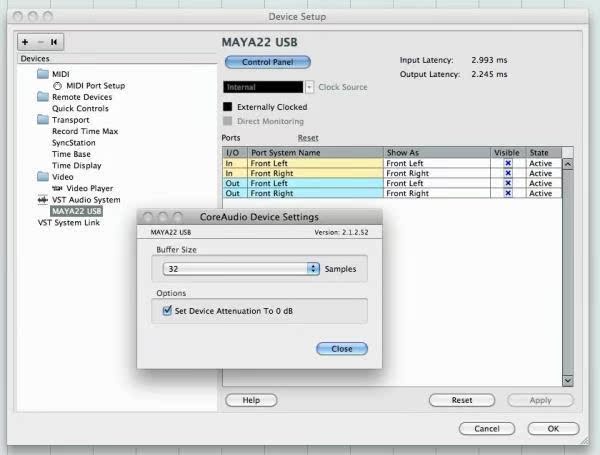Open the MIDI folder icon
600x455 pixels.
(42, 73)
